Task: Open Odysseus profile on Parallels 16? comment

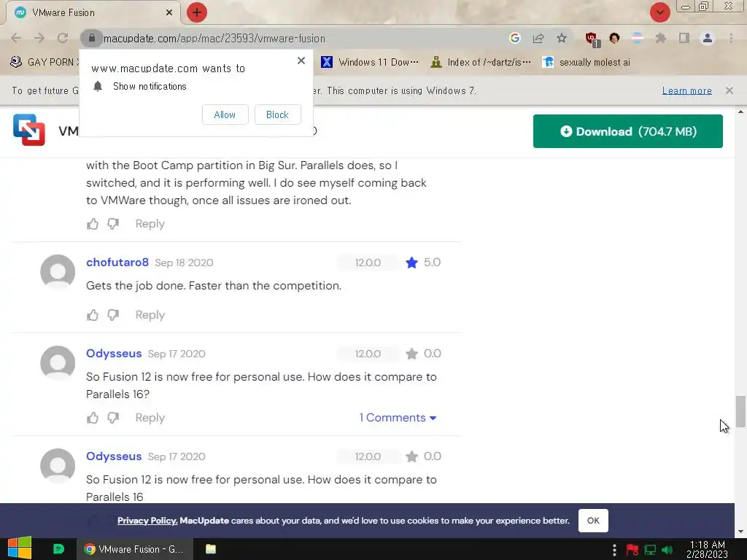Action: coord(114,354)
